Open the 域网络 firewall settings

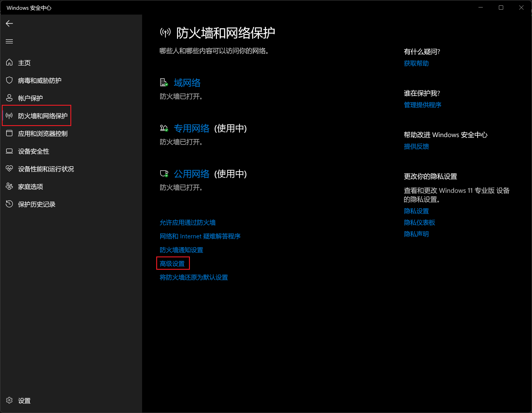[x=187, y=83]
